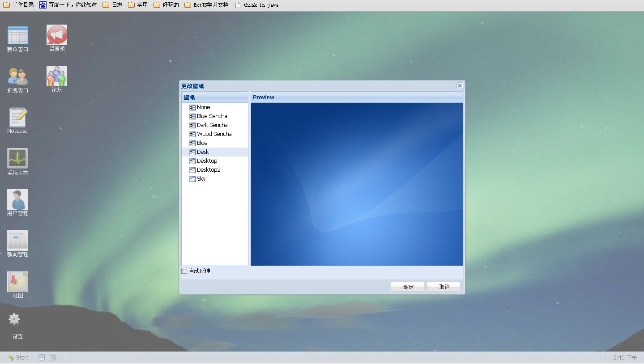Enable the 自动延伸 checkbox
This screenshot has width=644, height=364.
(184, 271)
